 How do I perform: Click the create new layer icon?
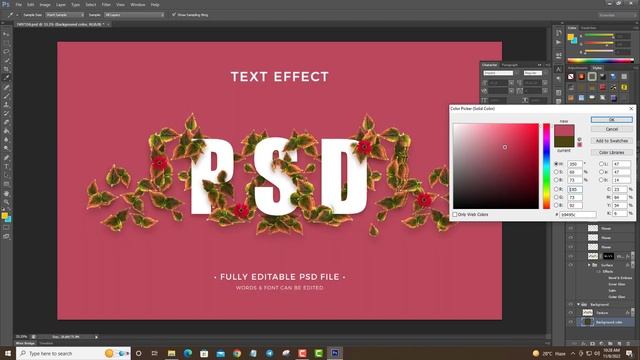620,344
